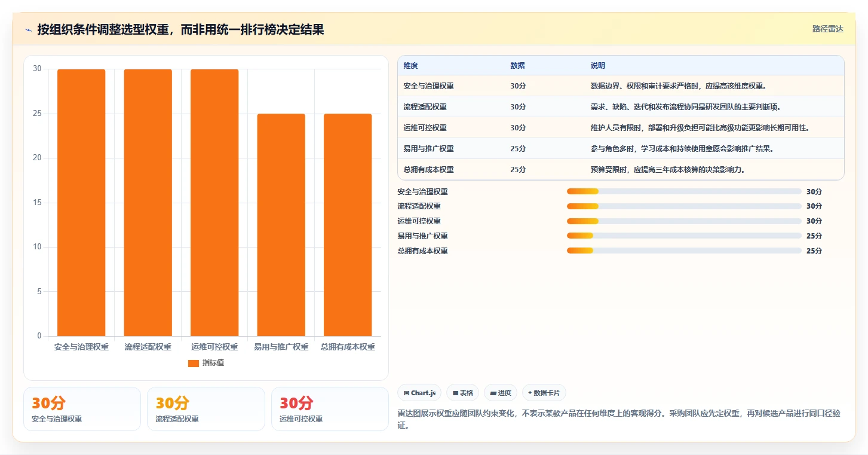
Task: Toggle the 指标值 legend swatch in chart
Action: click(194, 363)
